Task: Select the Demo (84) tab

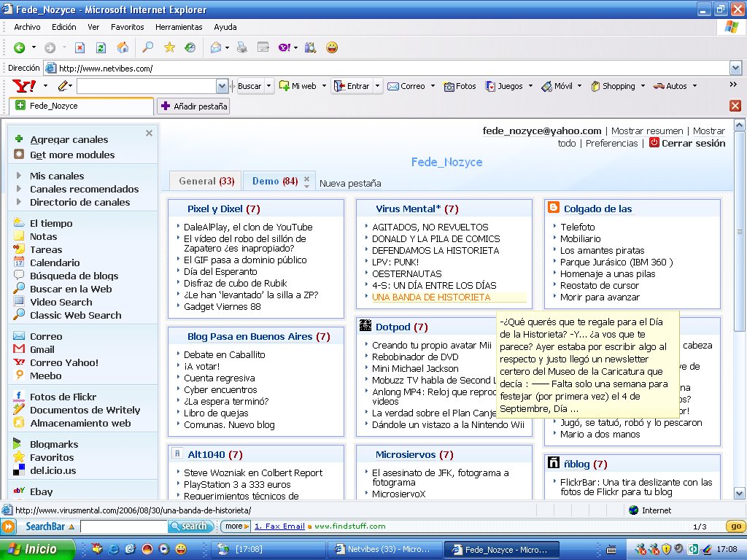Action: click(275, 181)
